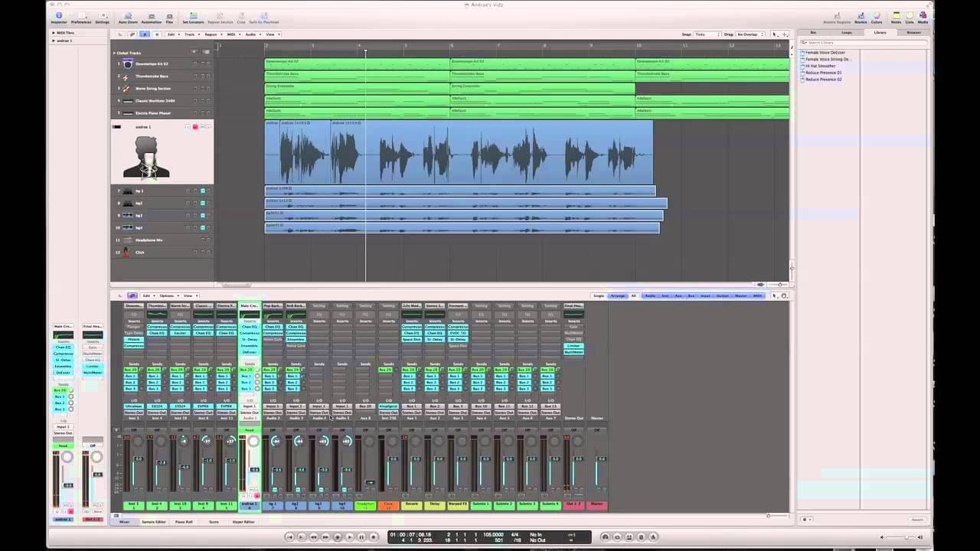
Task: Toggle the Audio channel filter in the mixer
Action: 650,295
